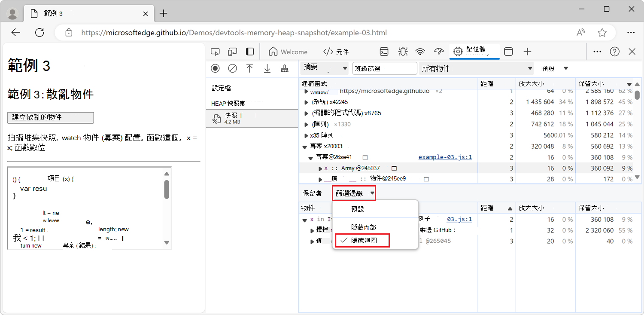Screen dimensions: 644x315
Task: Select the 記憶體 tab
Action: [474, 51]
